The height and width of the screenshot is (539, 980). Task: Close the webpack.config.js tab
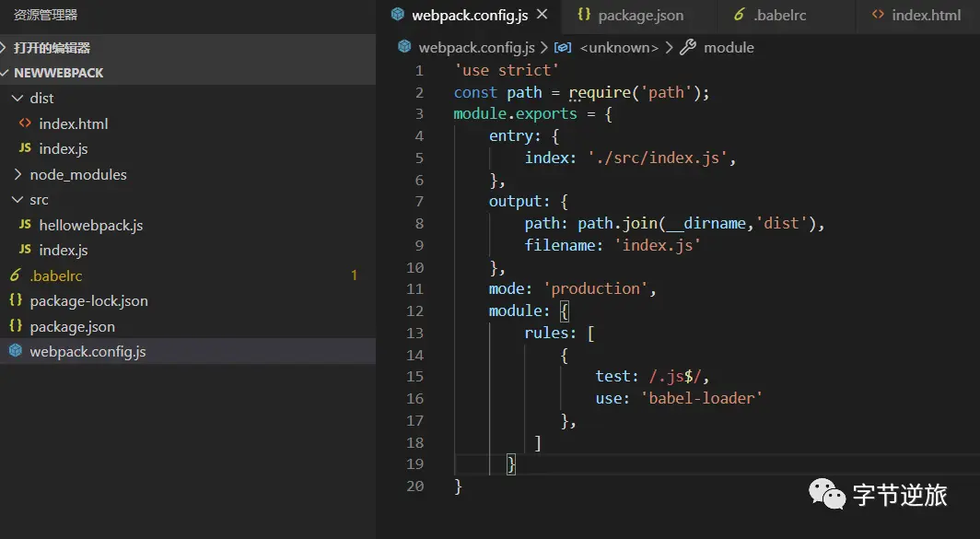coord(542,15)
